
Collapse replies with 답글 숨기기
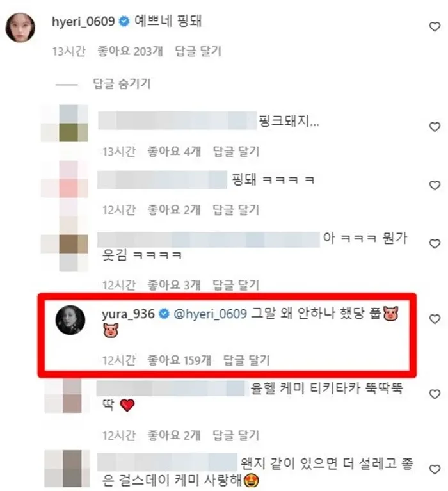click(x=122, y=84)
